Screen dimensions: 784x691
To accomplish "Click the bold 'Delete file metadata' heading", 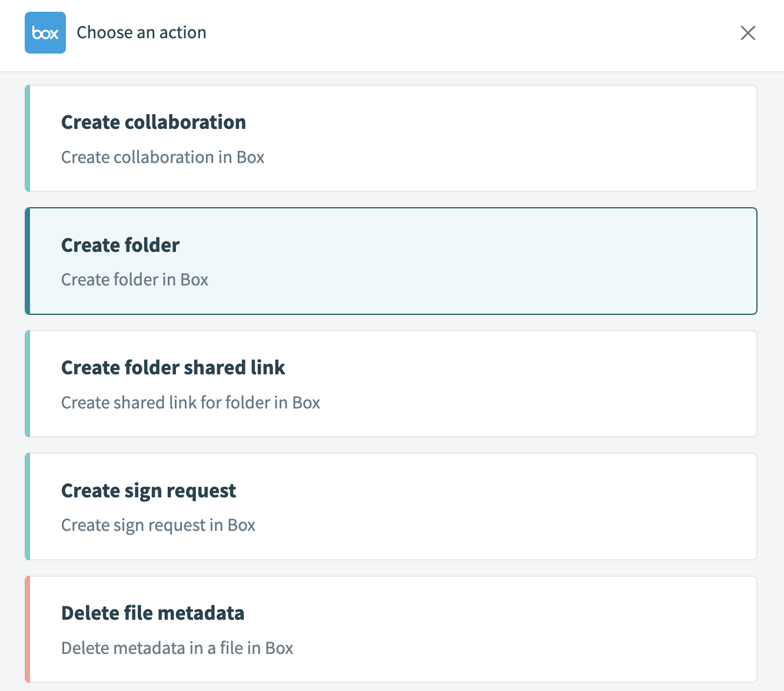I will (x=152, y=613).
